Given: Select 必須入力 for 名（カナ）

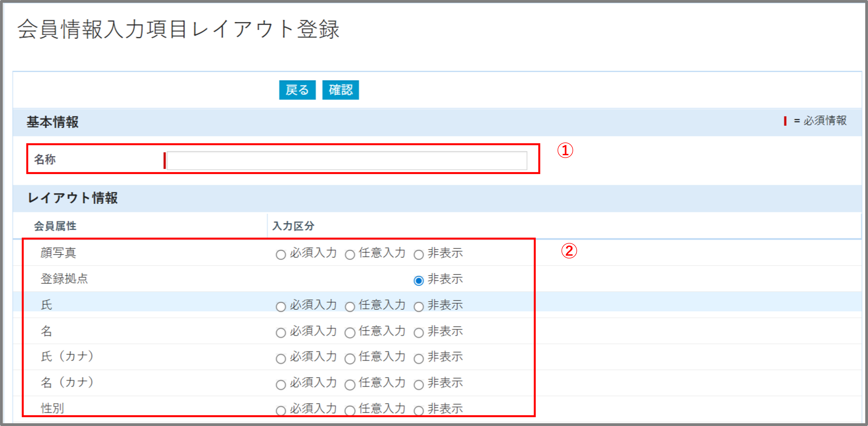Looking at the screenshot, I should click(x=281, y=385).
